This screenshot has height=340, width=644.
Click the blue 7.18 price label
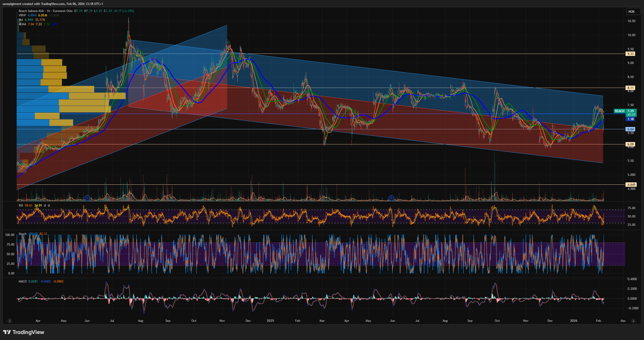click(630, 119)
